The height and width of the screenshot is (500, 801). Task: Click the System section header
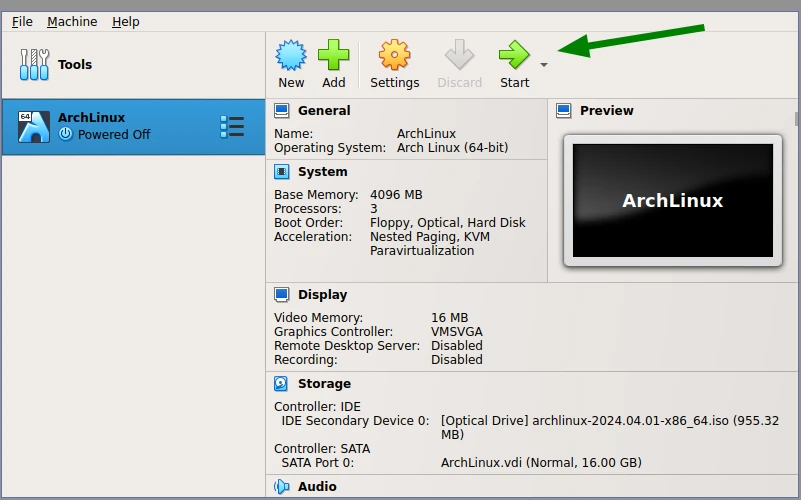(x=322, y=172)
